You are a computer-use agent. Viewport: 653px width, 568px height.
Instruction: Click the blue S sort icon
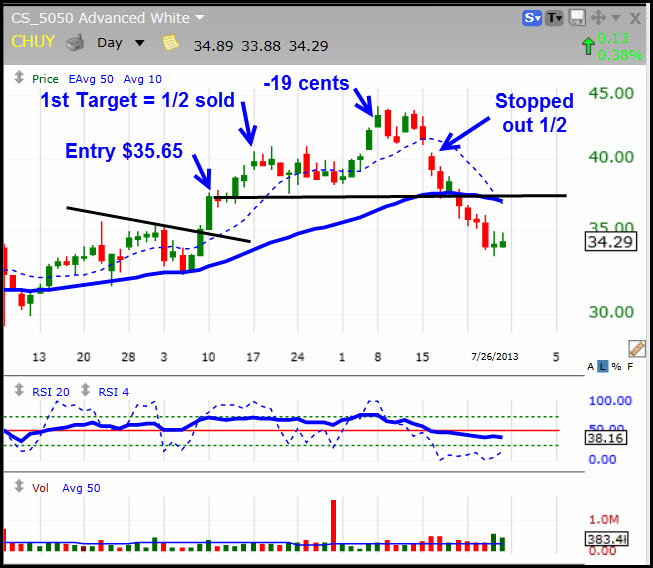pos(532,18)
